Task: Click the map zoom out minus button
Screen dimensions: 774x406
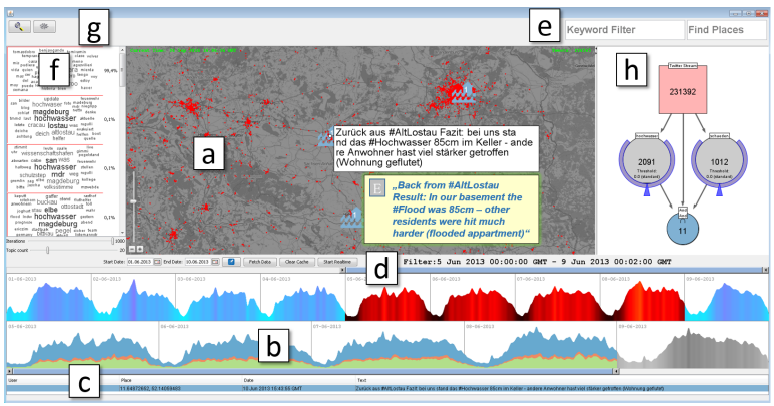Action: (x=132, y=249)
